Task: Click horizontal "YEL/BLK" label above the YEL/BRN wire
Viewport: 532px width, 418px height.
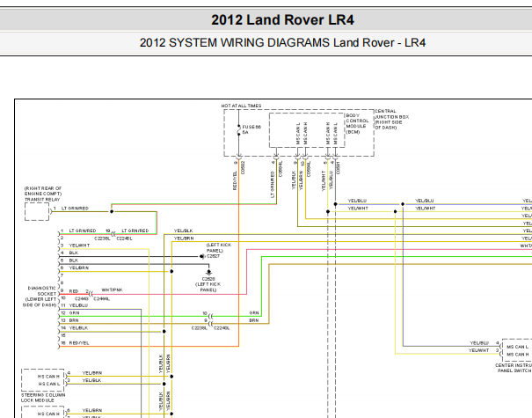Action: click(184, 231)
